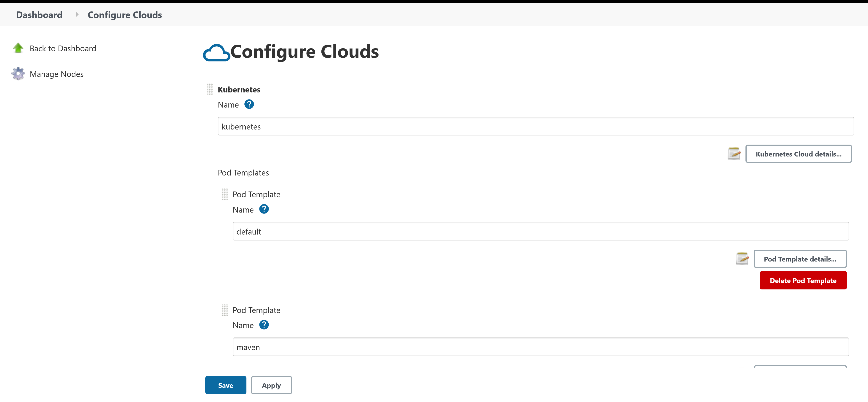Delete the default Pod Template

pos(803,280)
